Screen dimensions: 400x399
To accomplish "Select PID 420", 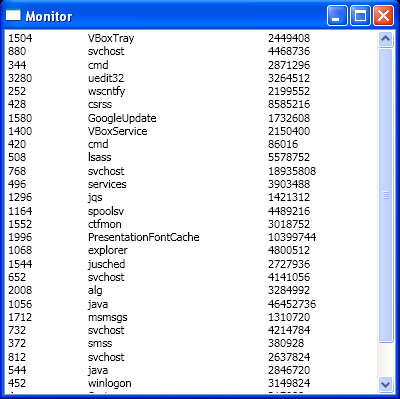I will (17, 144).
